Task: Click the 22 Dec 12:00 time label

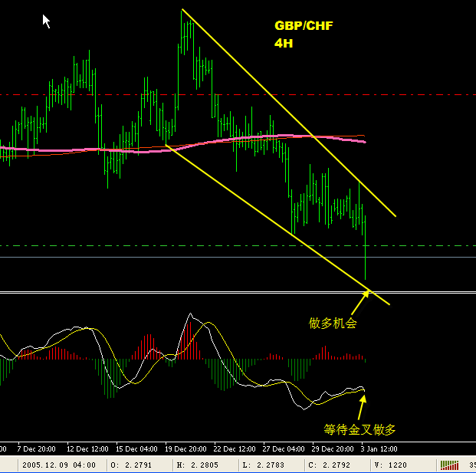Action: [x=235, y=448]
